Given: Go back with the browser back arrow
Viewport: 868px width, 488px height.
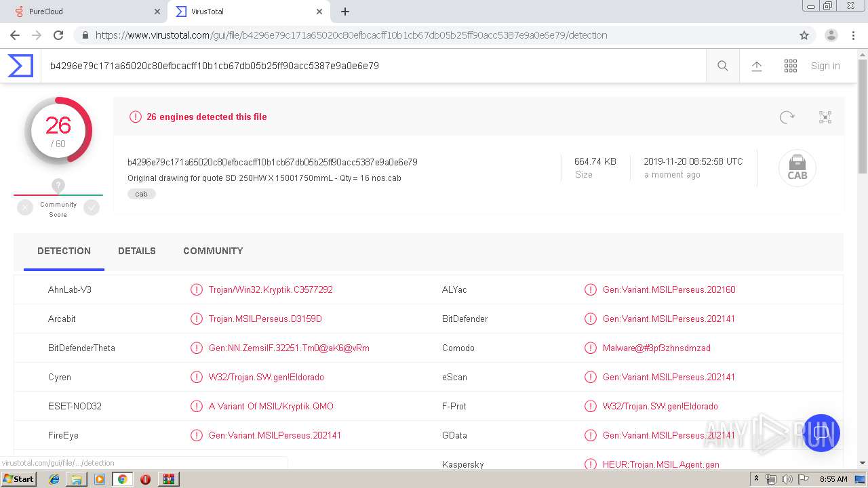Looking at the screenshot, I should click(15, 35).
